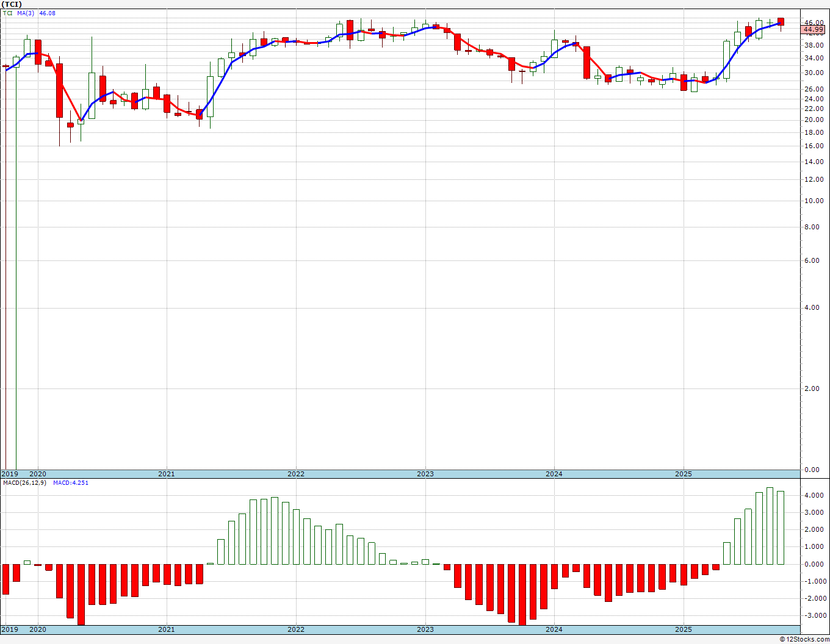Click 2023 on the price chart time axis
Image resolution: width=830 pixels, height=644 pixels.
point(425,474)
